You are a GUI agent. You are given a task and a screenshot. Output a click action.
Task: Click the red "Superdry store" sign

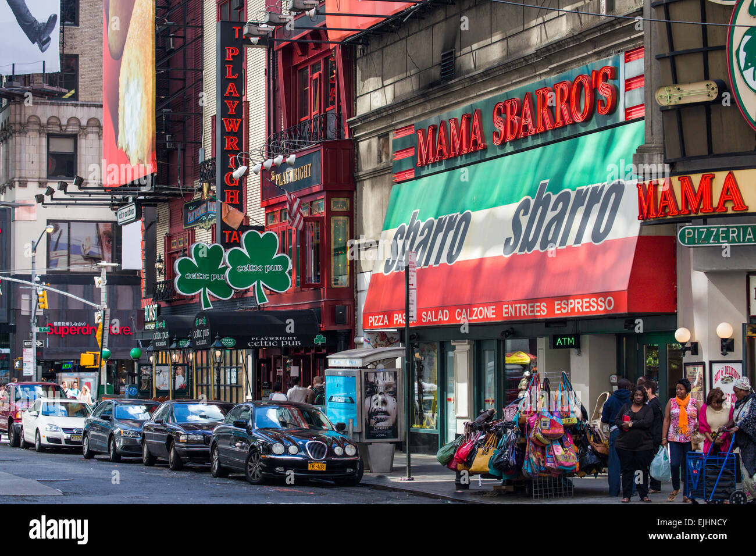[89, 330]
